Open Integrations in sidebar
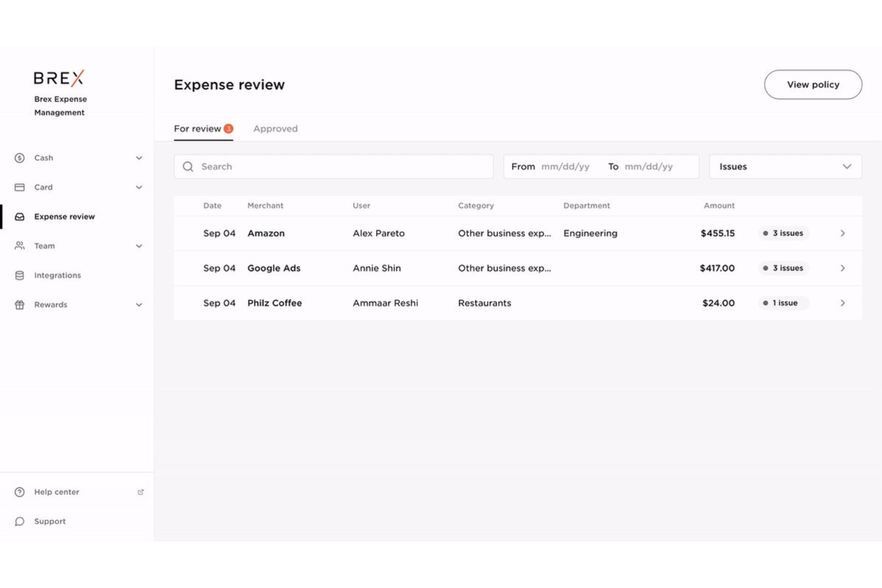The width and height of the screenshot is (882, 588). point(57,275)
